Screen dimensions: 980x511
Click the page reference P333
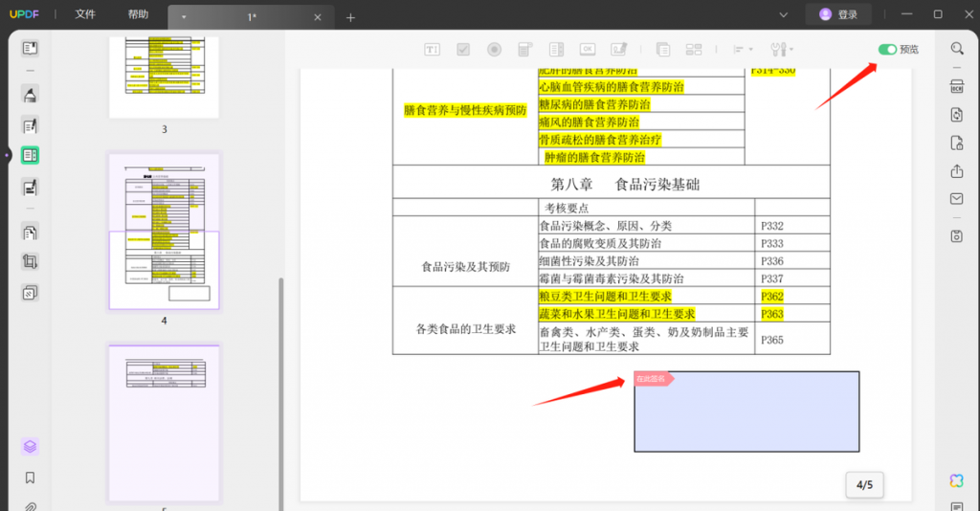coord(772,244)
